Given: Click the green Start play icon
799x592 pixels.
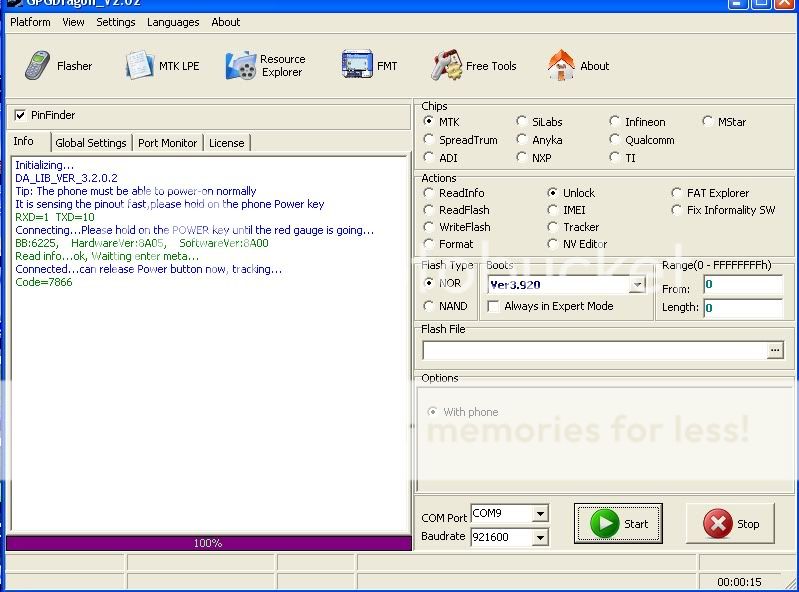Looking at the screenshot, I should coord(604,523).
